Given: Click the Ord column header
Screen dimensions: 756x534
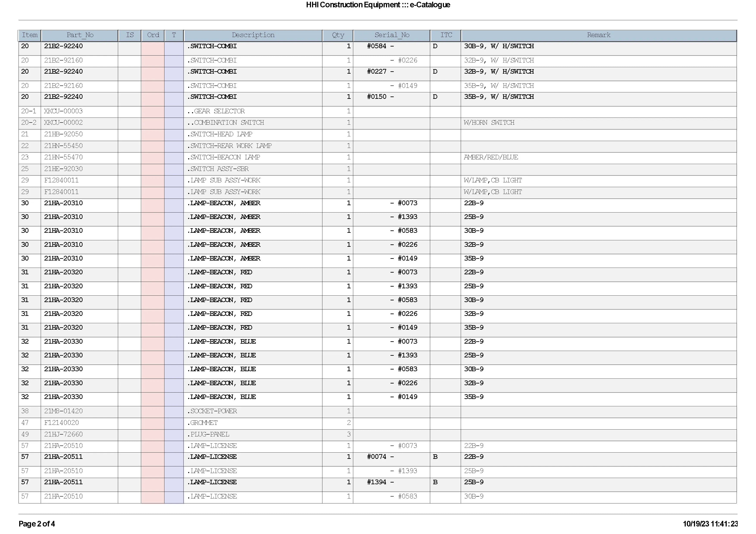Looking at the screenshot, I should [x=153, y=35].
